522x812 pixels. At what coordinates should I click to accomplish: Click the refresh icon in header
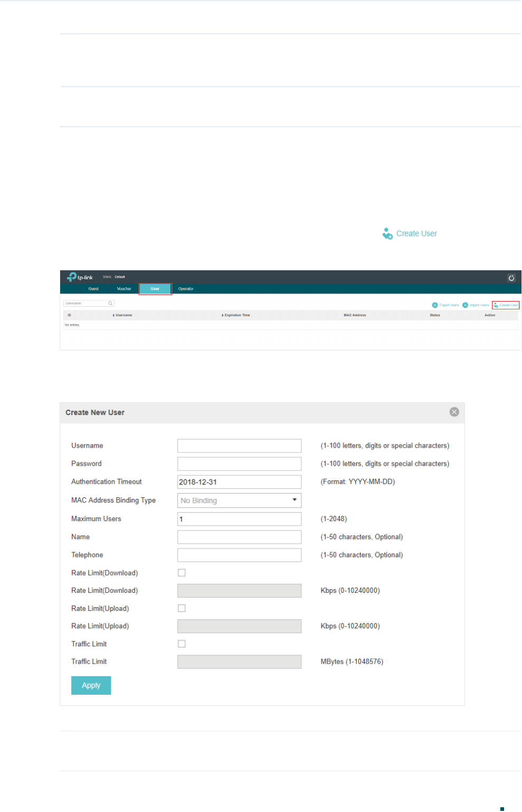(511, 278)
